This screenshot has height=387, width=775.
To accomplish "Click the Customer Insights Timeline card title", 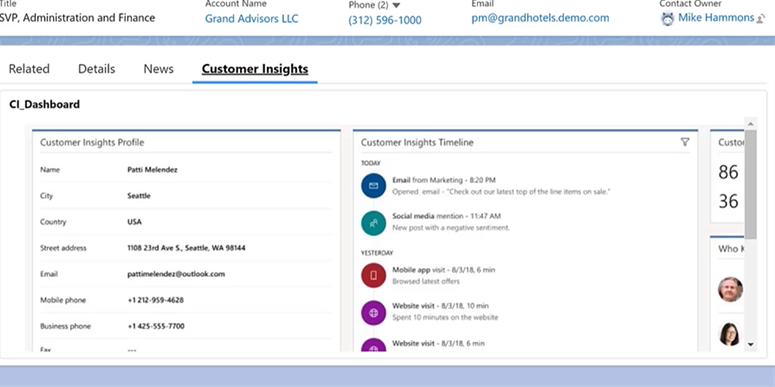I will click(x=417, y=142).
